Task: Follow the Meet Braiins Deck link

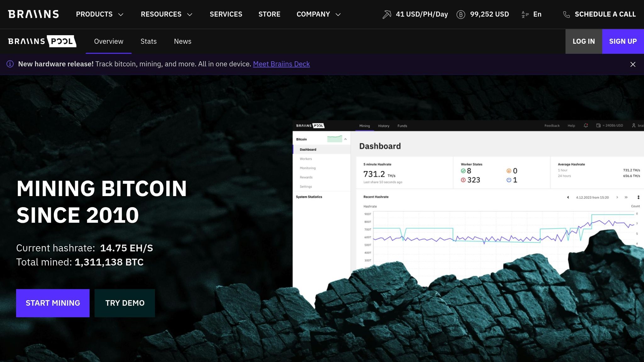Action: coord(281,64)
